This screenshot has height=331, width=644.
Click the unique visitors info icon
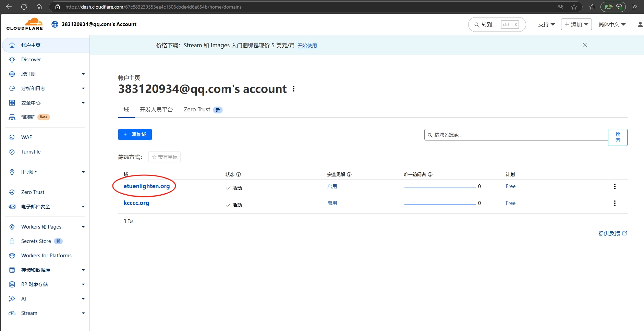[430, 174]
